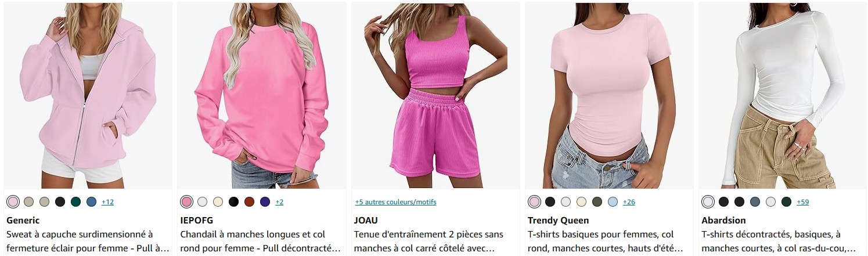Choose the olive green swatch for Trendy Queen
Screen dimensions: 868x256
click(597, 202)
